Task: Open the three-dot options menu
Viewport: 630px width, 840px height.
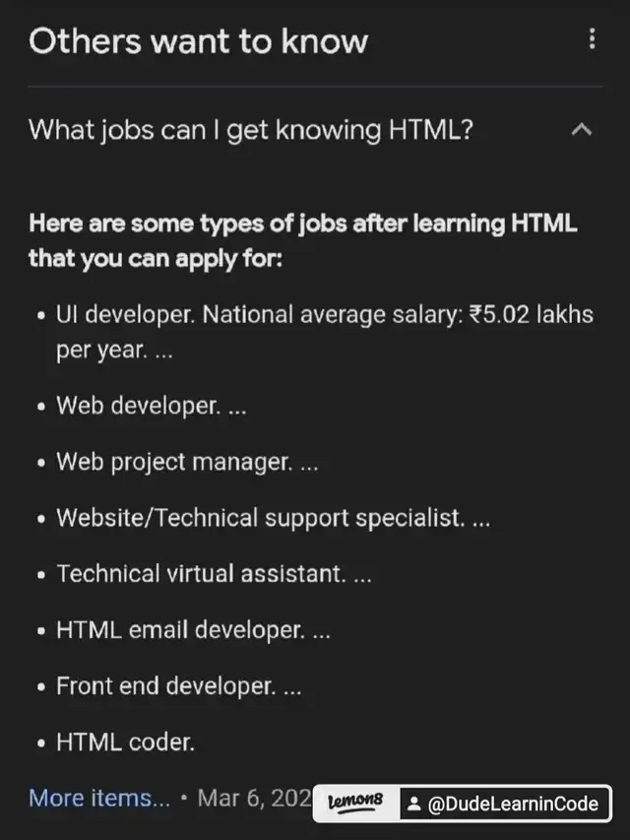Action: (x=592, y=39)
